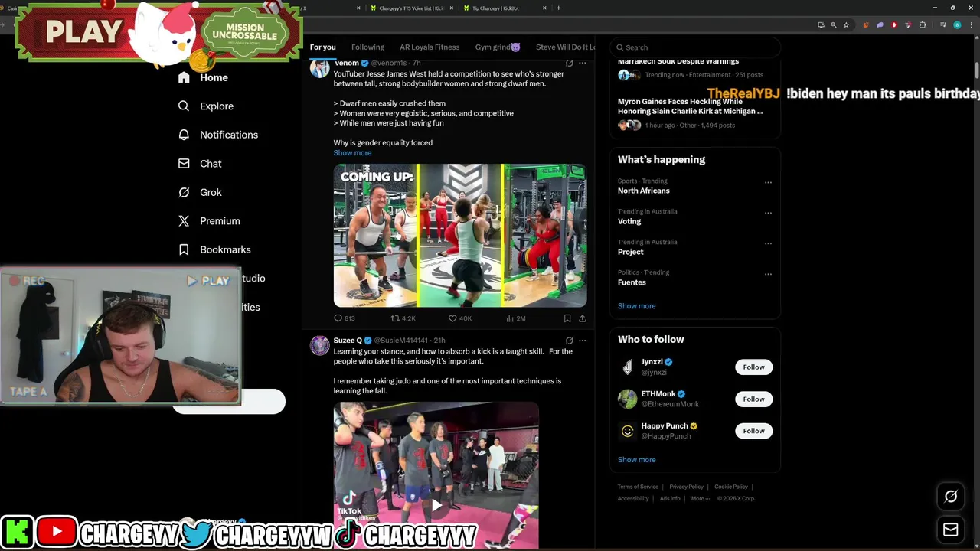Open the More footer menu
980x551 pixels.
click(699, 499)
